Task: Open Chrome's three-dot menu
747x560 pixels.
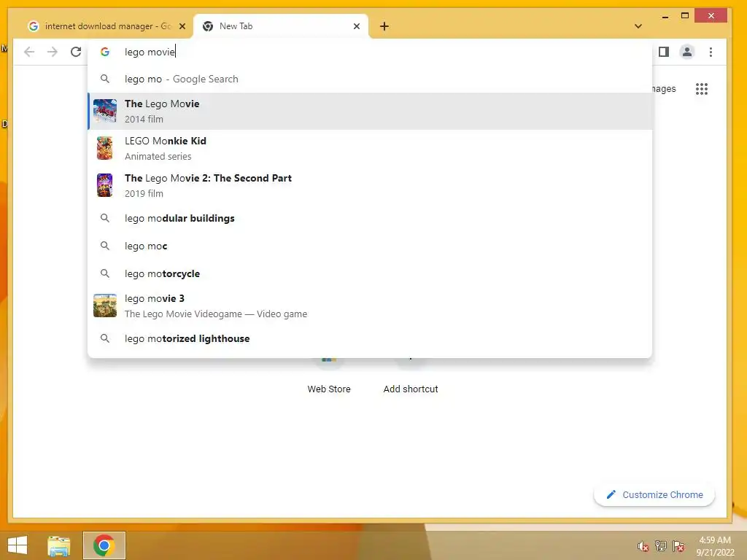Action: pos(711,52)
